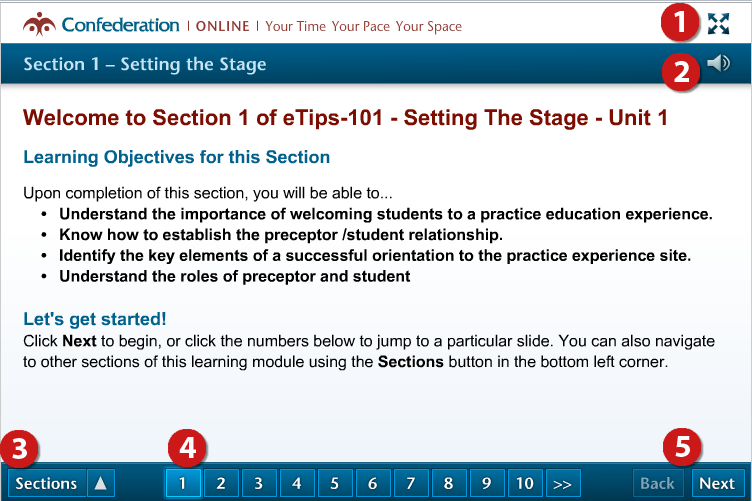Navigate to slide 7

pyautogui.click(x=411, y=483)
